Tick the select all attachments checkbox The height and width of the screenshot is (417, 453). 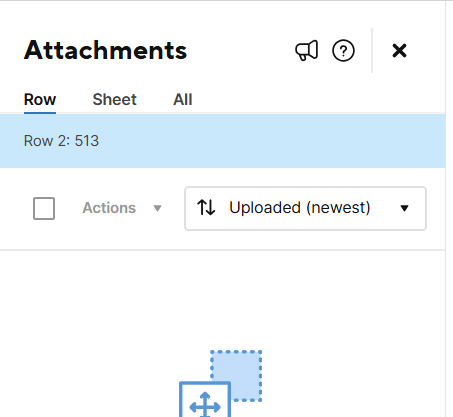click(44, 208)
